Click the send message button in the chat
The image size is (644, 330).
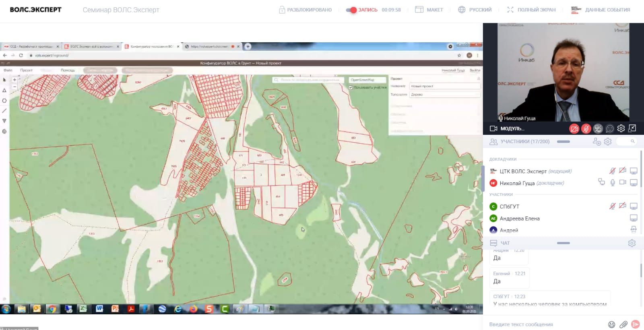click(636, 324)
